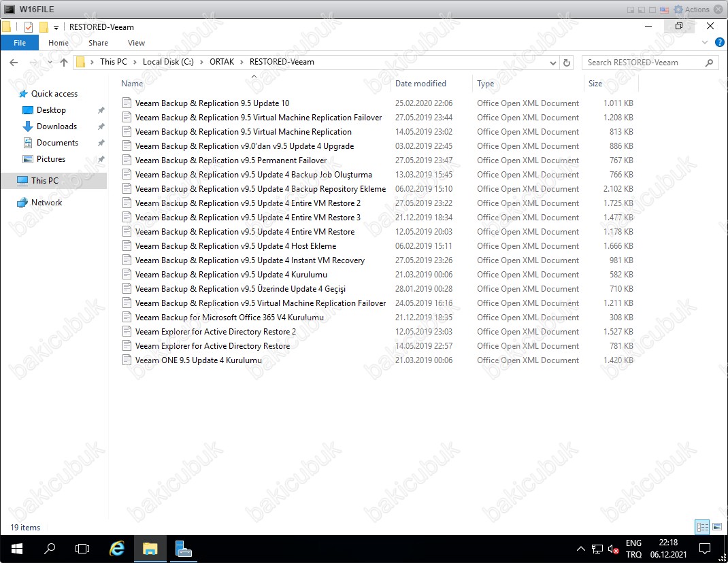Open Explorer help
This screenshot has width=728, height=563.
tap(720, 42)
